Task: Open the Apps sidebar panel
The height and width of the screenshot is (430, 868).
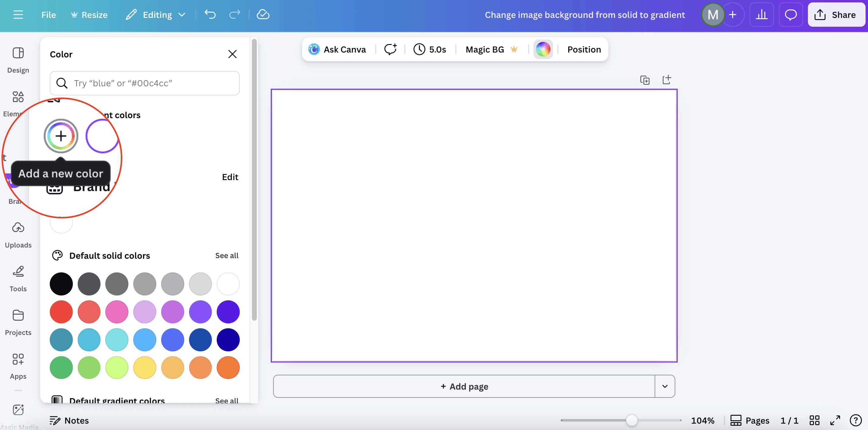Action: [x=18, y=366]
